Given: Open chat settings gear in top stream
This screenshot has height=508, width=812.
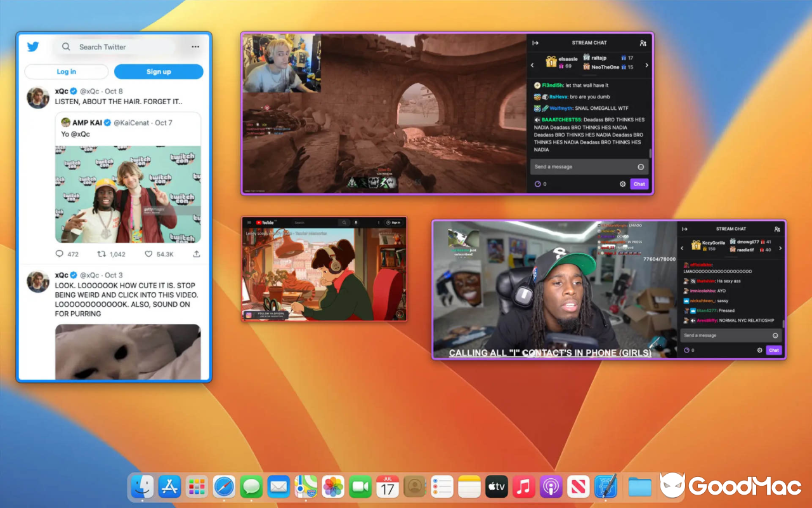Looking at the screenshot, I should tap(622, 184).
